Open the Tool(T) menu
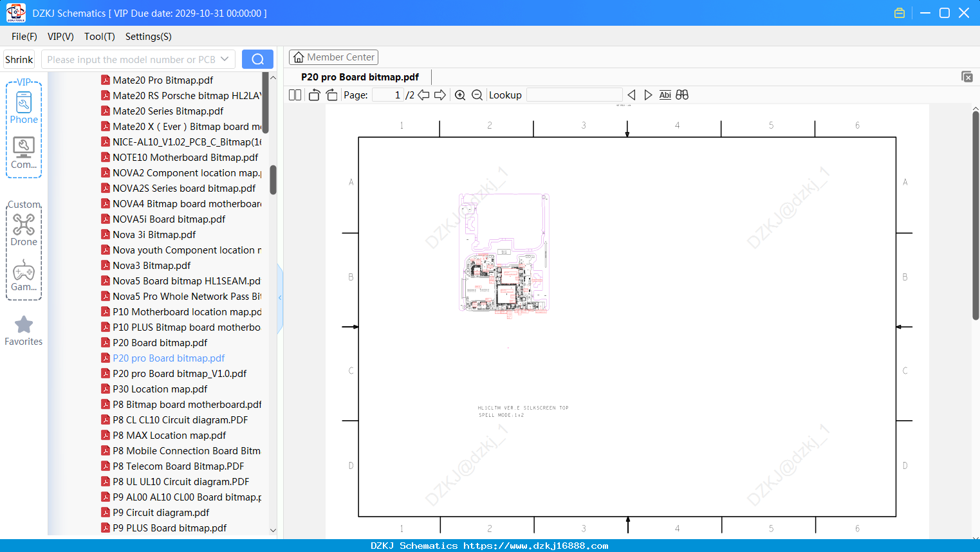 tap(100, 37)
